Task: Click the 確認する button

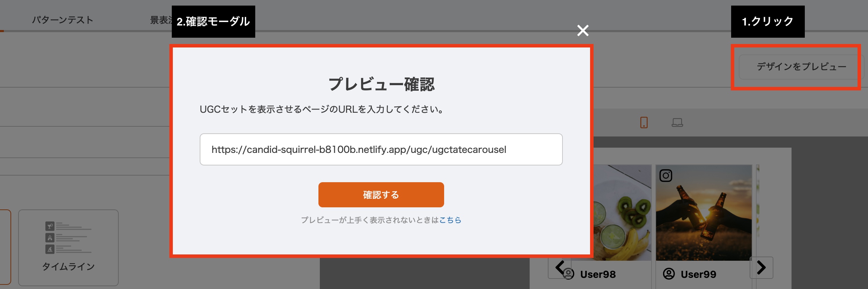Action: 381,195
